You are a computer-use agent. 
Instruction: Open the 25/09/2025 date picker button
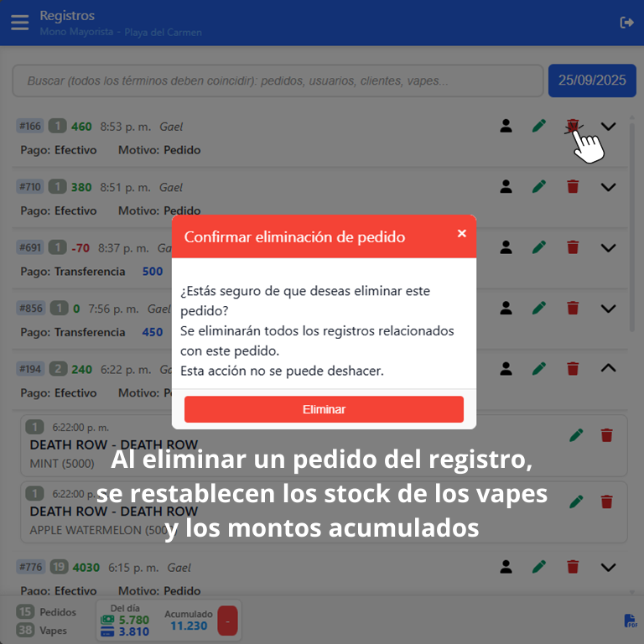pyautogui.click(x=592, y=80)
